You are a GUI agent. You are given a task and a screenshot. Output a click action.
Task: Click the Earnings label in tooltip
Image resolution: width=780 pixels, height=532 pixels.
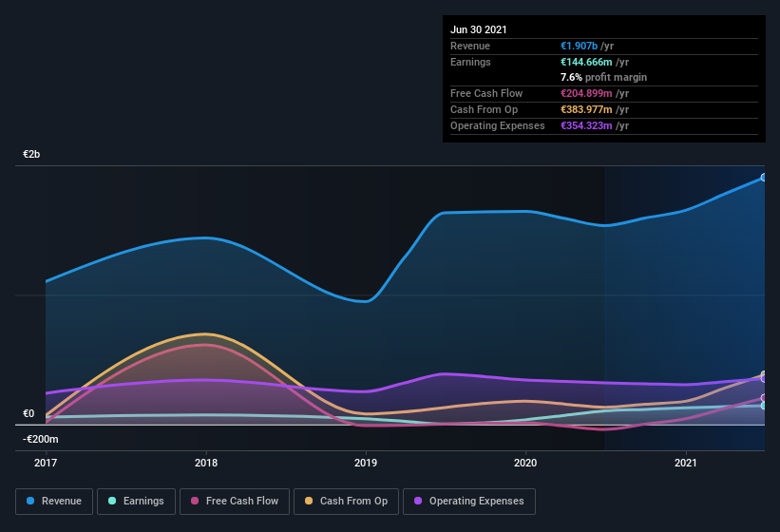tap(470, 62)
